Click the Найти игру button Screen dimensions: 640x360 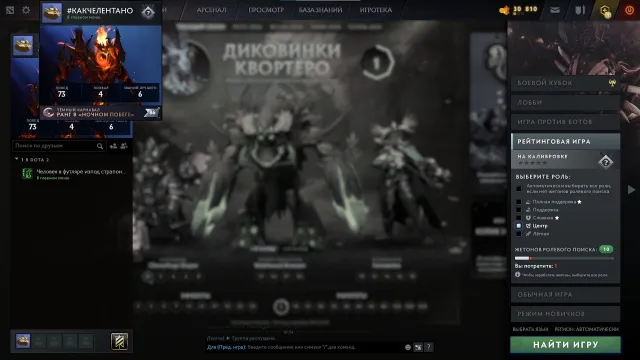pos(565,345)
